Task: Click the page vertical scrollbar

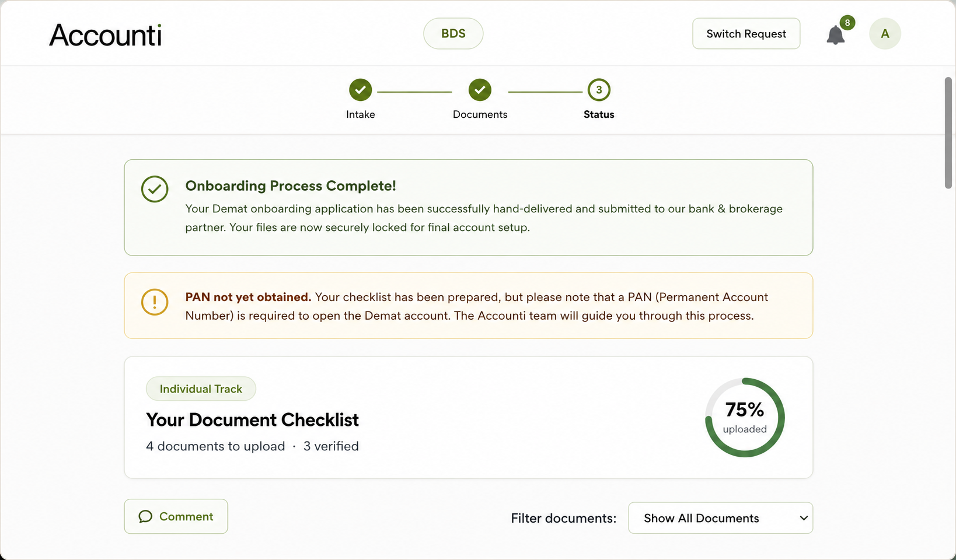Action: [948, 133]
